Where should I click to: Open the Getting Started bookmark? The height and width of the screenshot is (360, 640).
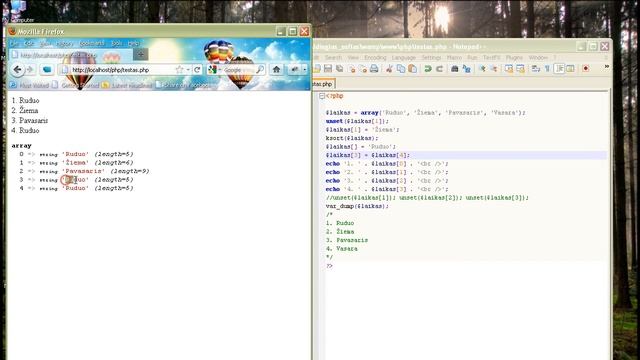(x=76, y=85)
